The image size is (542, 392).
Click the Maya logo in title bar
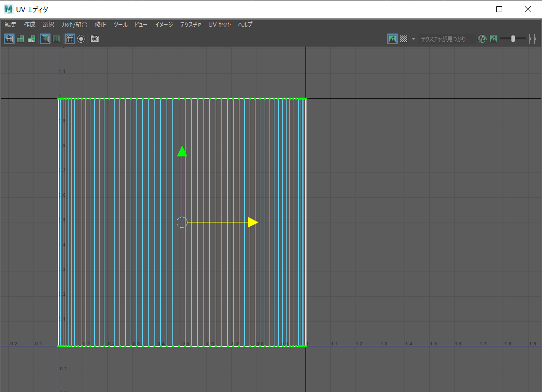point(9,9)
